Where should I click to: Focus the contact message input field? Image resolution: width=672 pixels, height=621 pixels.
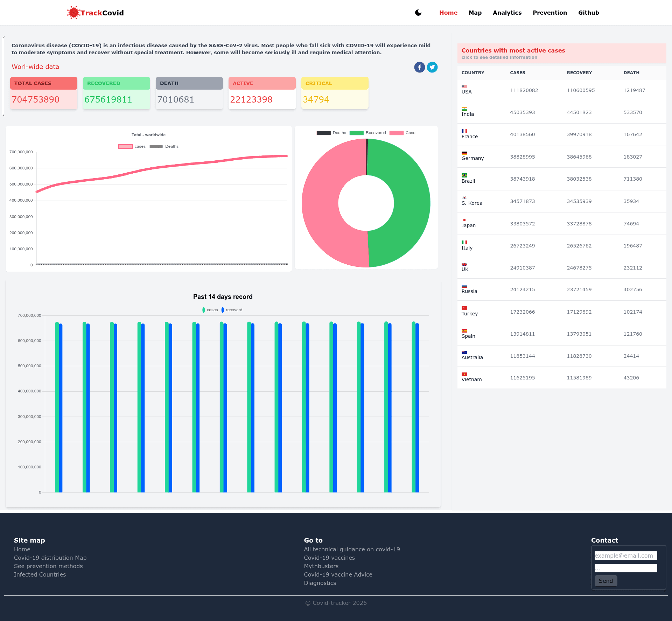tap(626, 568)
